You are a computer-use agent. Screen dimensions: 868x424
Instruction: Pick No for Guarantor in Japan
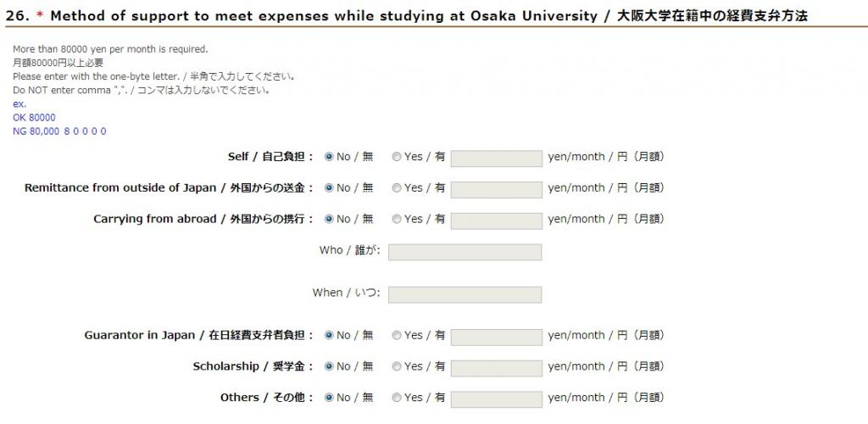point(329,335)
